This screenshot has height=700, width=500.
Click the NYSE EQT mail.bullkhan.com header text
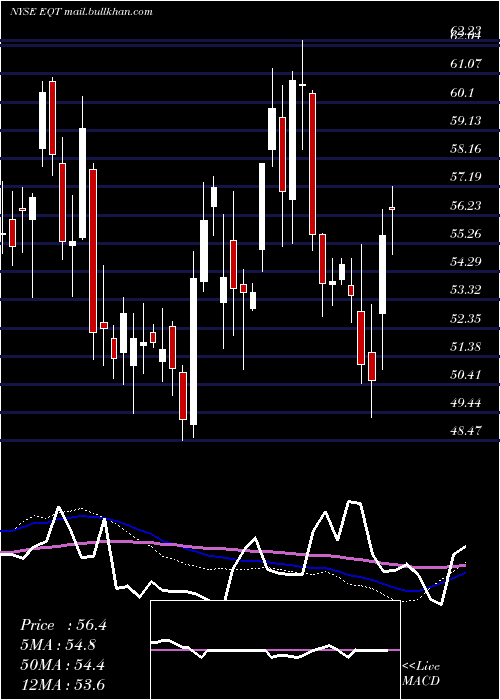(81, 12)
